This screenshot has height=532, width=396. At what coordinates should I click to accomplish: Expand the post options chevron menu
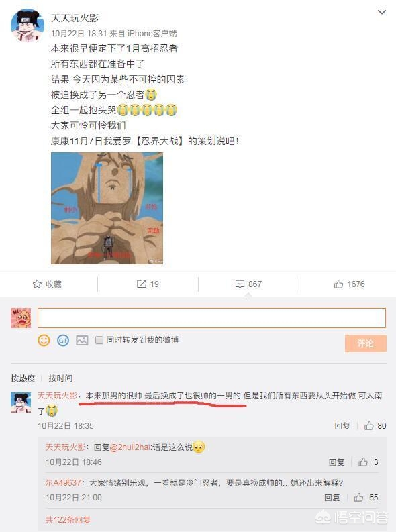pyautogui.click(x=382, y=12)
